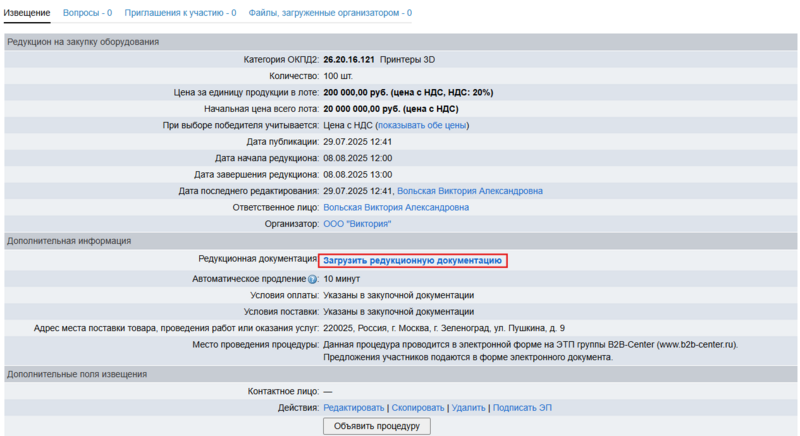Click the Дополнительные поля извещения header

[x=77, y=374]
